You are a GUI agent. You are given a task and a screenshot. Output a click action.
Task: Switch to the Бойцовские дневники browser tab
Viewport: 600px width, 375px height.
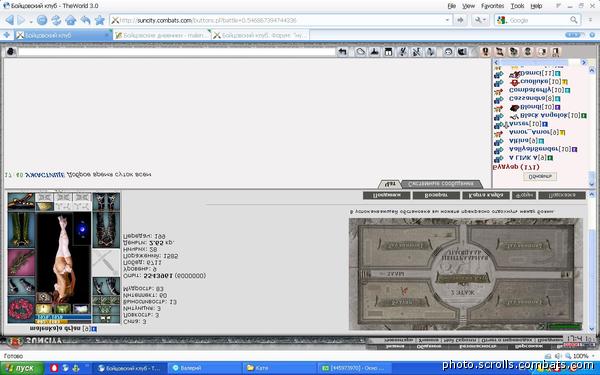click(162, 35)
